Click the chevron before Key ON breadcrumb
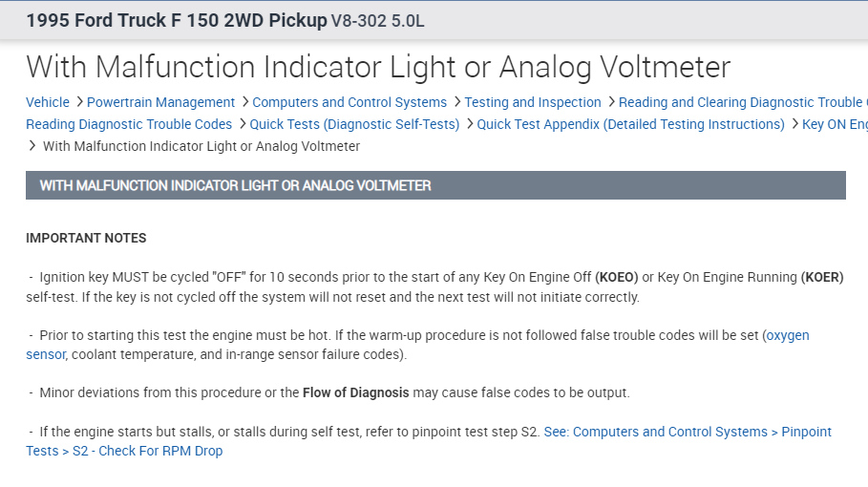Image resolution: width=868 pixels, height=487 pixels. 794,124
